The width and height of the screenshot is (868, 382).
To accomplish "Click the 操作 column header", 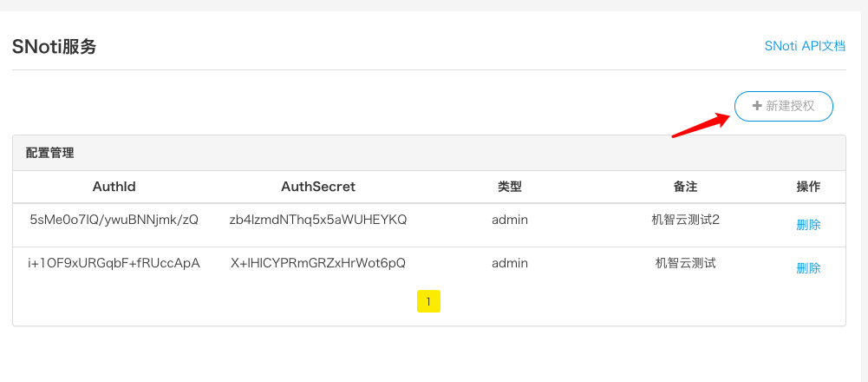I will tap(808, 187).
